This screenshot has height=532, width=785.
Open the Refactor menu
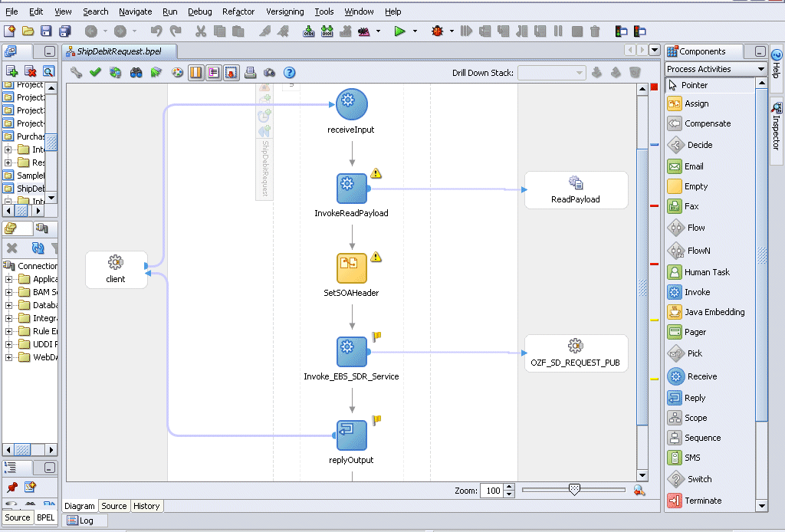[238, 11]
